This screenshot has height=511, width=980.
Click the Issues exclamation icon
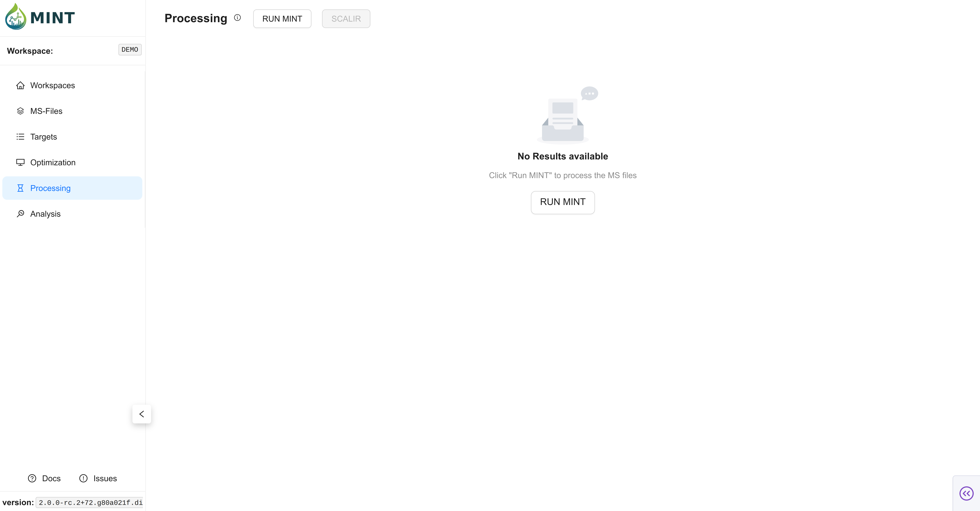83,478
